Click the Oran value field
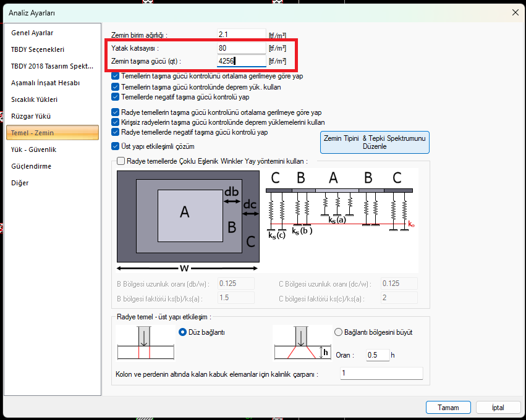The width and height of the screenshot is (526, 420). (378, 355)
